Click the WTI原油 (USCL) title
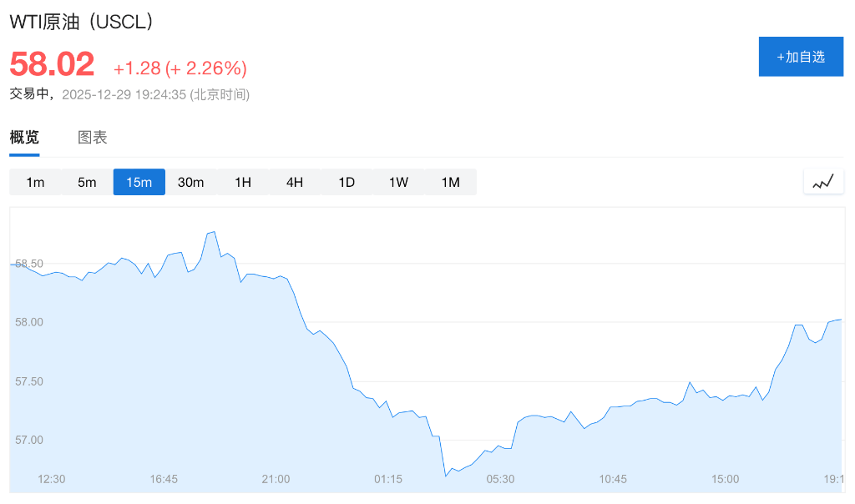This screenshot has height=504, width=855. 82,23
